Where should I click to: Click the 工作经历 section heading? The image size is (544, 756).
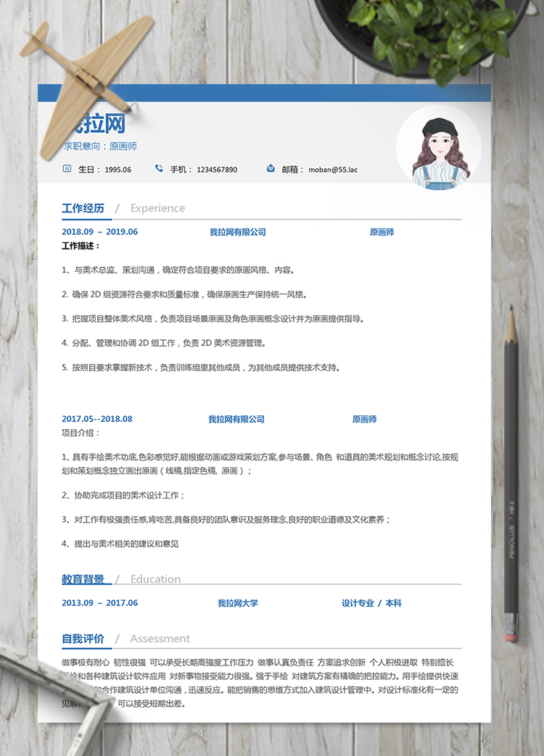pos(83,208)
